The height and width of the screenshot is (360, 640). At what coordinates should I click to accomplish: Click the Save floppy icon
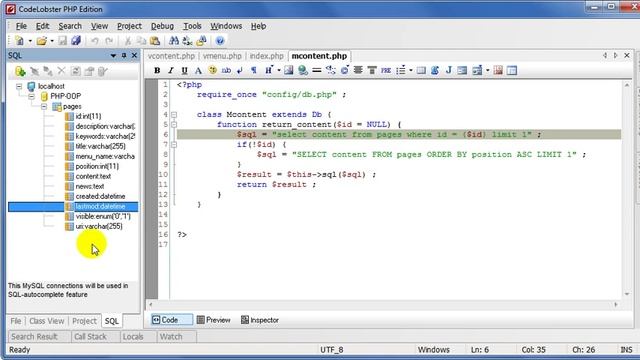62,40
